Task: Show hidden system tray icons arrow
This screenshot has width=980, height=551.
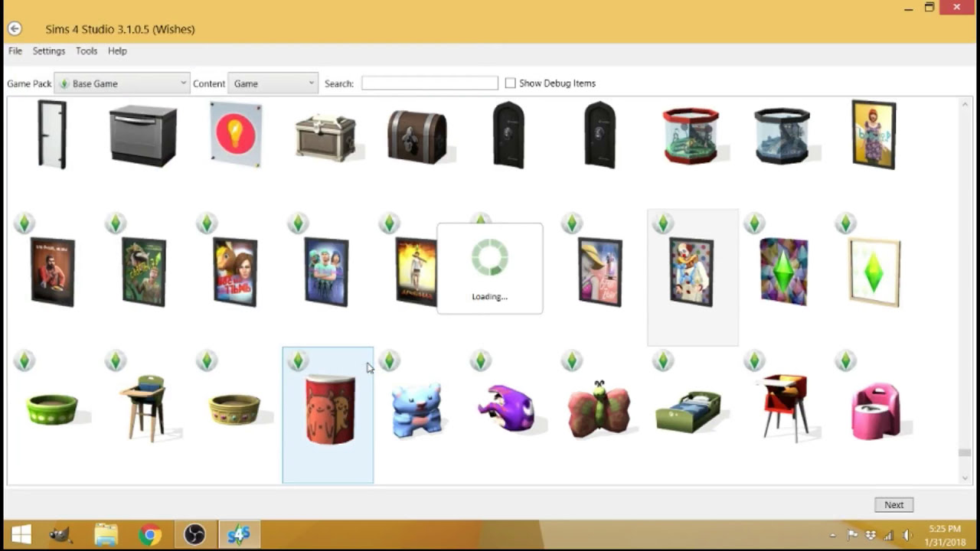Action: [x=833, y=535]
